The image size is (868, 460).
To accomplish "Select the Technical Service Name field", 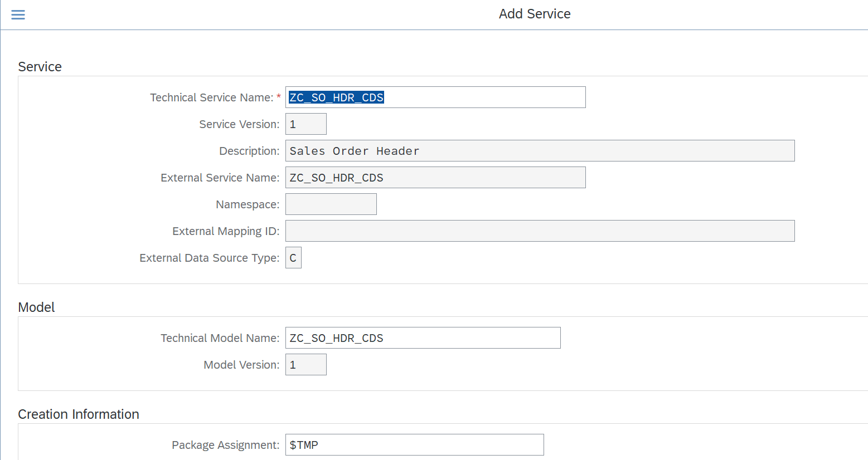I will pyautogui.click(x=435, y=97).
